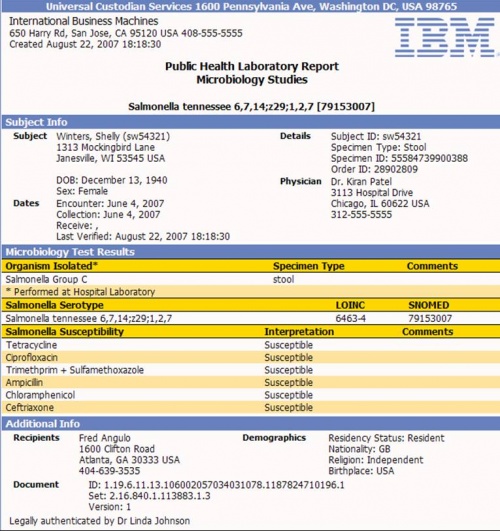
Task: Select the Salmonella Group C organism entry
Action: pos(46,279)
